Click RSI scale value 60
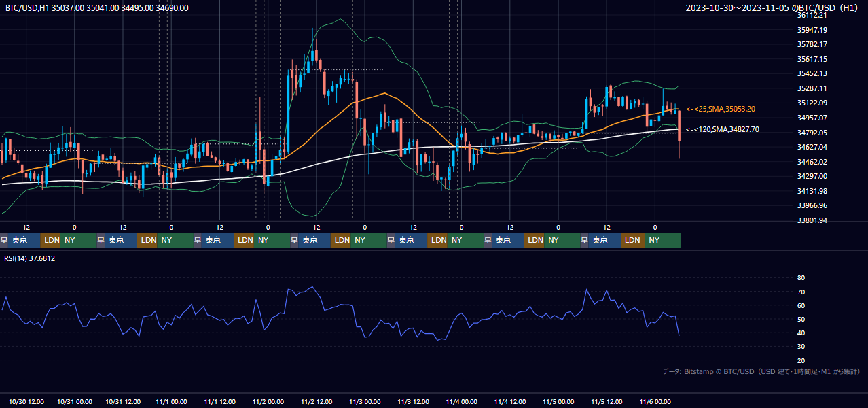Screen dimensions: 868x408 801,305
